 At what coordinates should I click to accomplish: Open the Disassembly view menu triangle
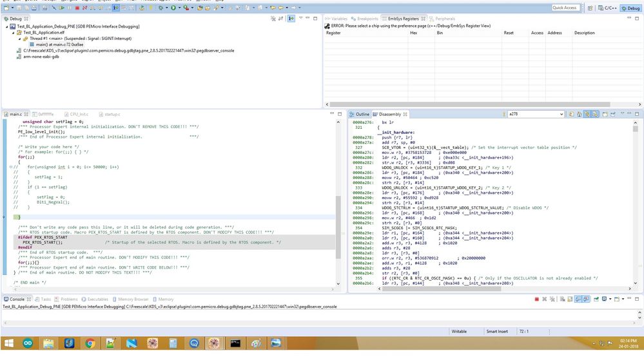point(623,113)
